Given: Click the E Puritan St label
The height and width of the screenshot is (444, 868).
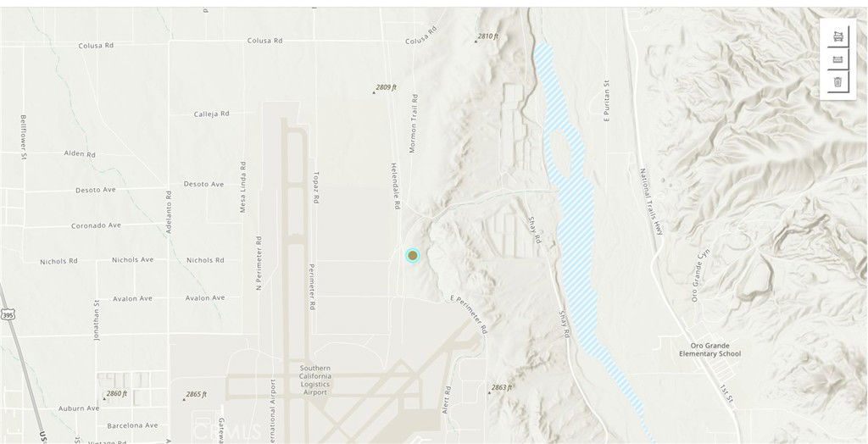Looking at the screenshot, I should pos(607,100).
